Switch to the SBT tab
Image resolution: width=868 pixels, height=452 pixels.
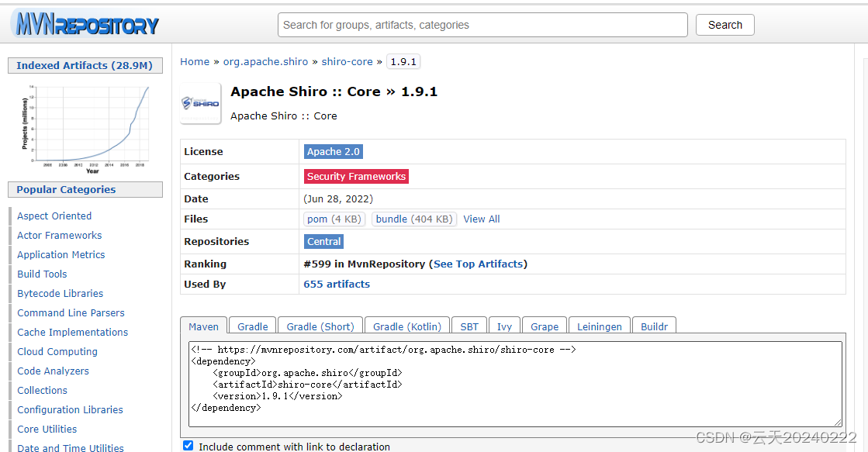pos(469,326)
